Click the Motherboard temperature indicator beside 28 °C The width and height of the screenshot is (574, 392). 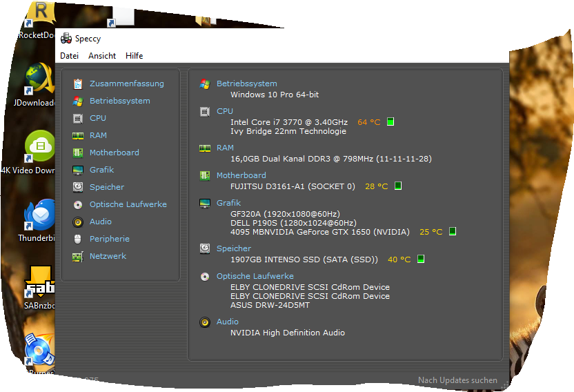[398, 186]
